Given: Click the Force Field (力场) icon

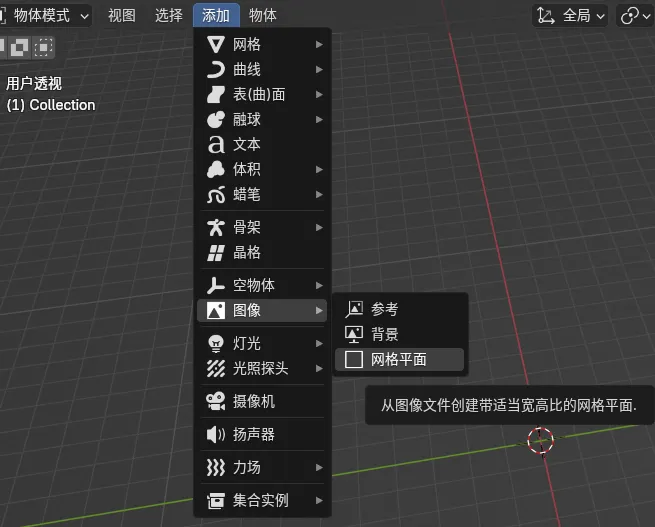Looking at the screenshot, I should click(216, 468).
